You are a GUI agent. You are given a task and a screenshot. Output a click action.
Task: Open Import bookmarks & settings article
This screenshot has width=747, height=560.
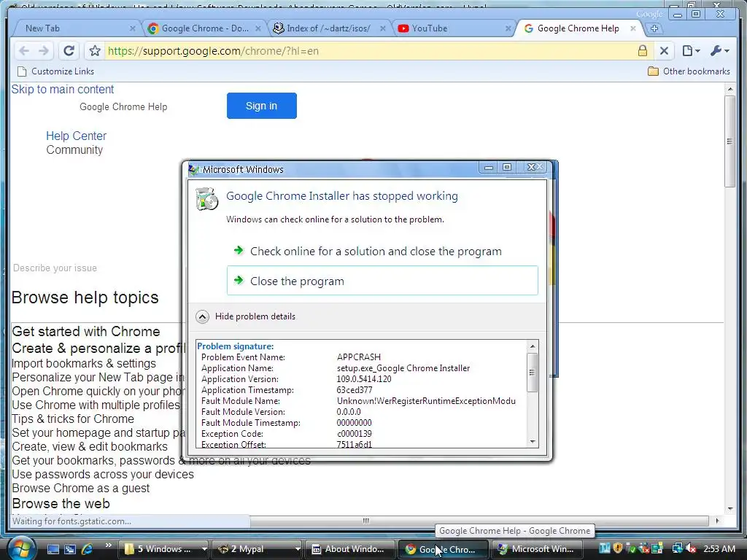click(x=84, y=363)
